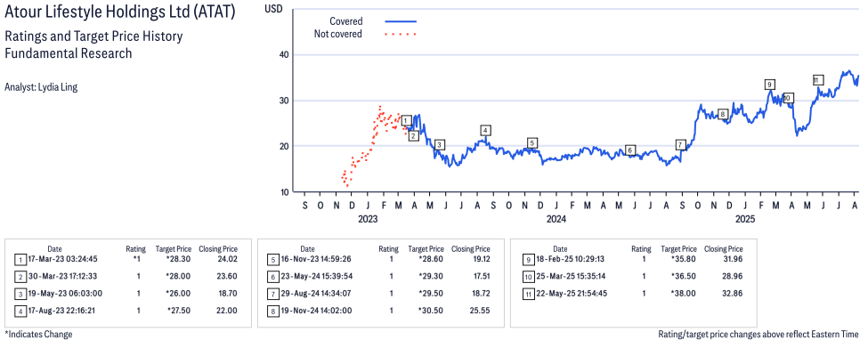
Task: Click the Ratings and Target Price History heading
Action: click(93, 37)
